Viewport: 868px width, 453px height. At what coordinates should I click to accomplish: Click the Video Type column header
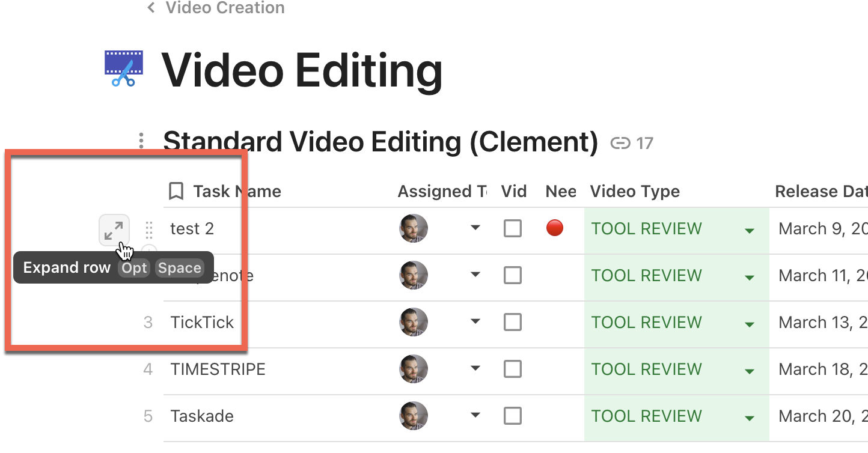click(x=635, y=192)
